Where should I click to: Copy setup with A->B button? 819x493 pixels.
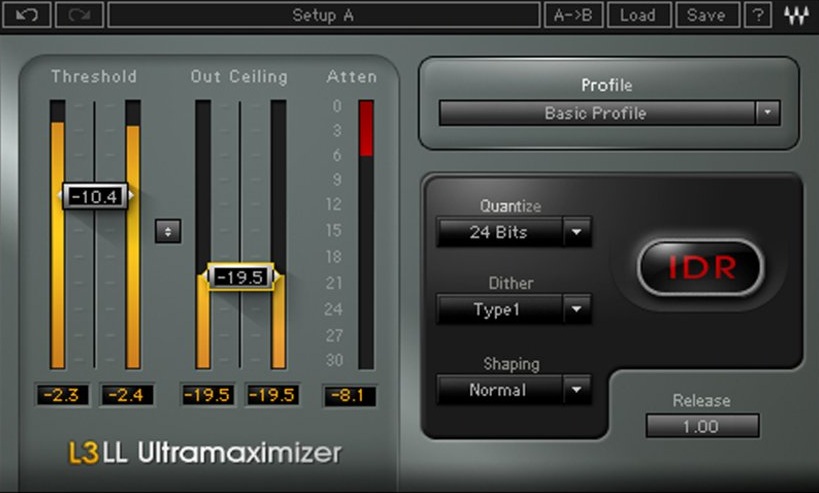(x=573, y=15)
